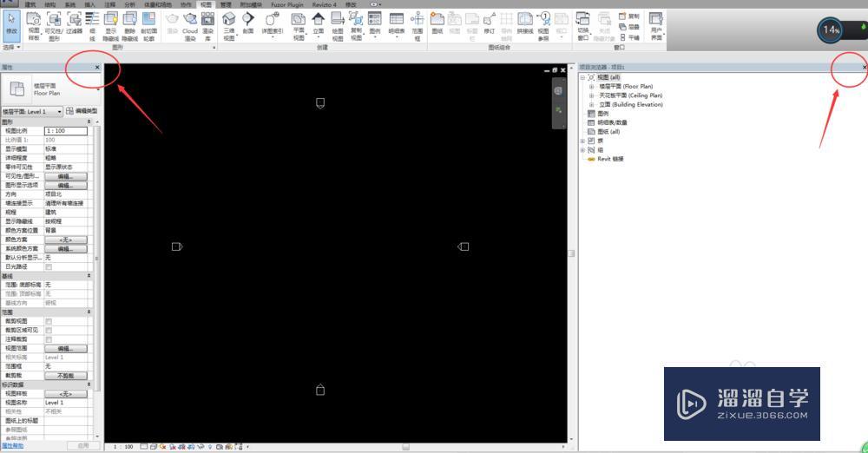Click 绘图视图 (Drafting View) tool

(338, 26)
